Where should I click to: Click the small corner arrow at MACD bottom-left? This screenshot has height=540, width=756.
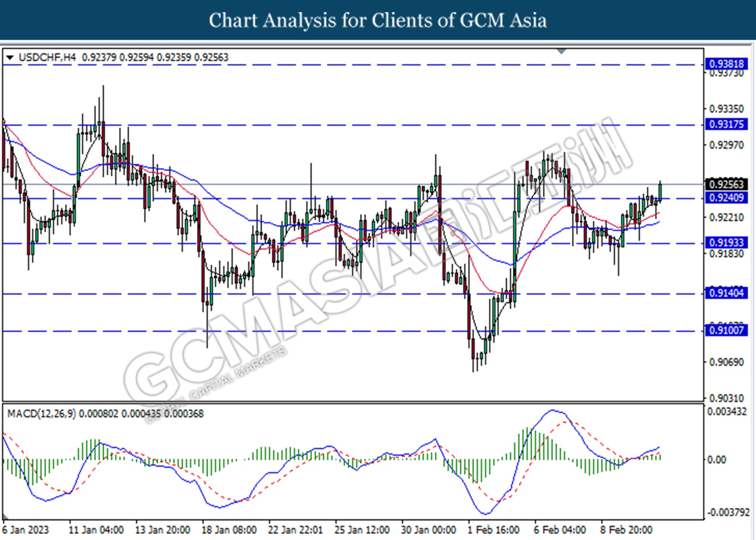click(x=5, y=517)
